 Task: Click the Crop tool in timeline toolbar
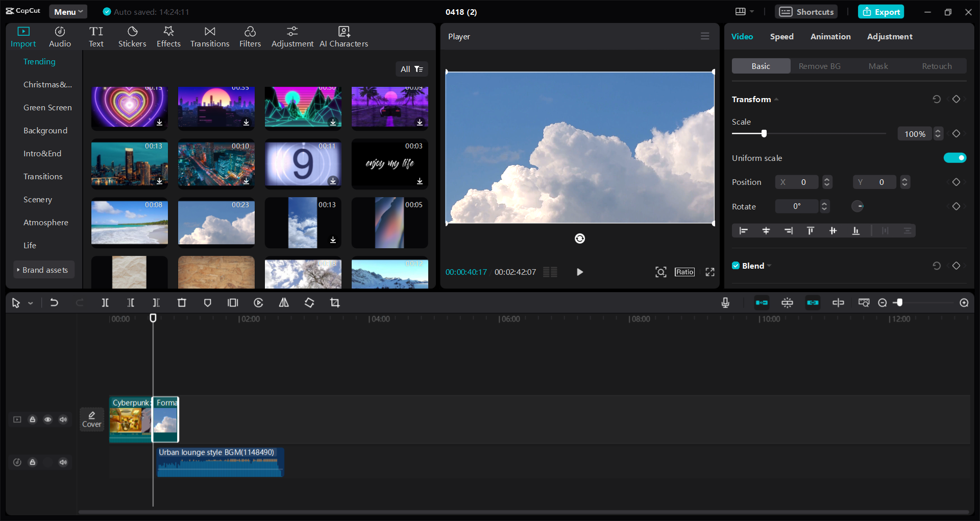[x=335, y=302]
